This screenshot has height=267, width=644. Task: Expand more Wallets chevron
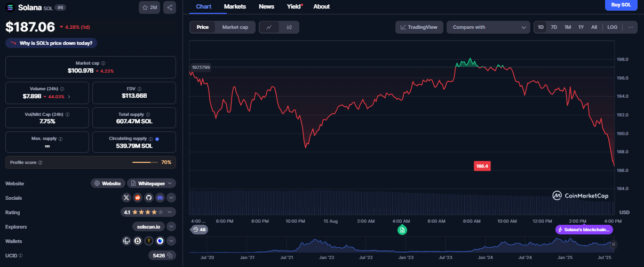pos(171,241)
